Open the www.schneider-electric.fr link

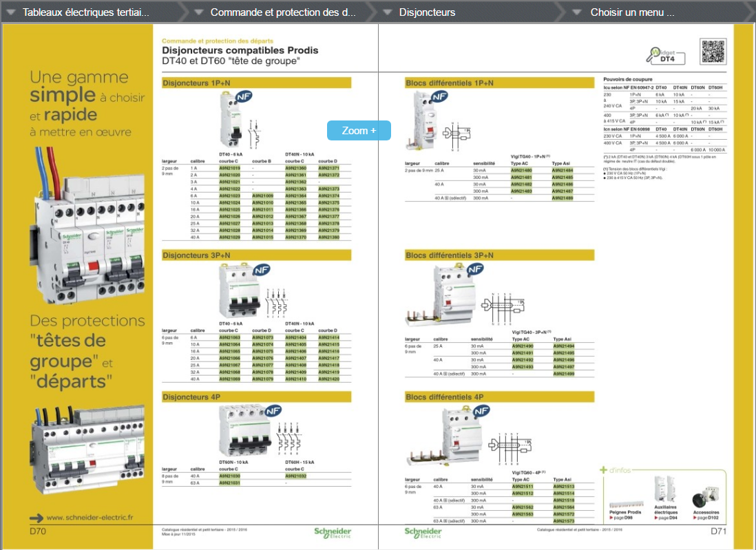89,517
